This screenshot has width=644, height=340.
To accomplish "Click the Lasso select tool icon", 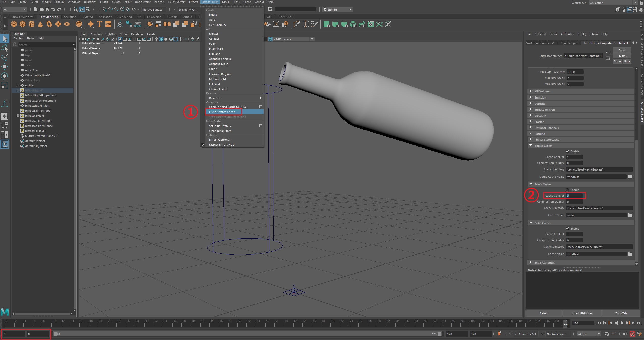I will tap(5, 48).
